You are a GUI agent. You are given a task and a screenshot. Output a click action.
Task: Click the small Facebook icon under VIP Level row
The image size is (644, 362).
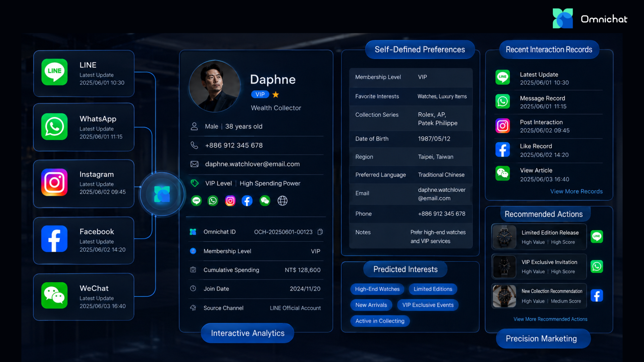(x=247, y=201)
